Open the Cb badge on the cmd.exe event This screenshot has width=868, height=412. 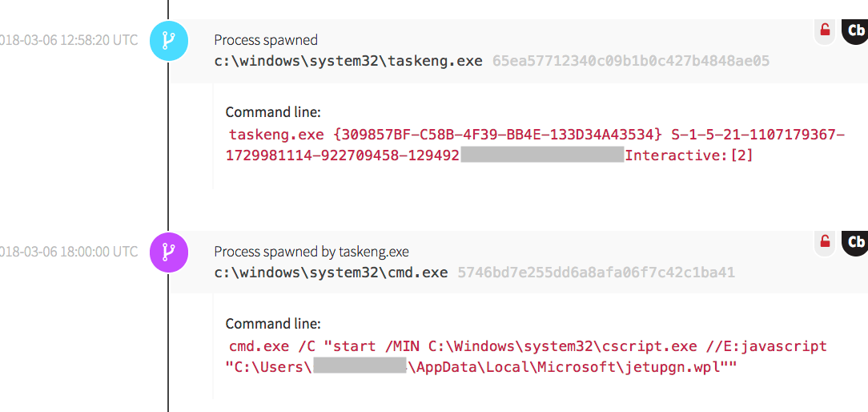pyautogui.click(x=856, y=241)
